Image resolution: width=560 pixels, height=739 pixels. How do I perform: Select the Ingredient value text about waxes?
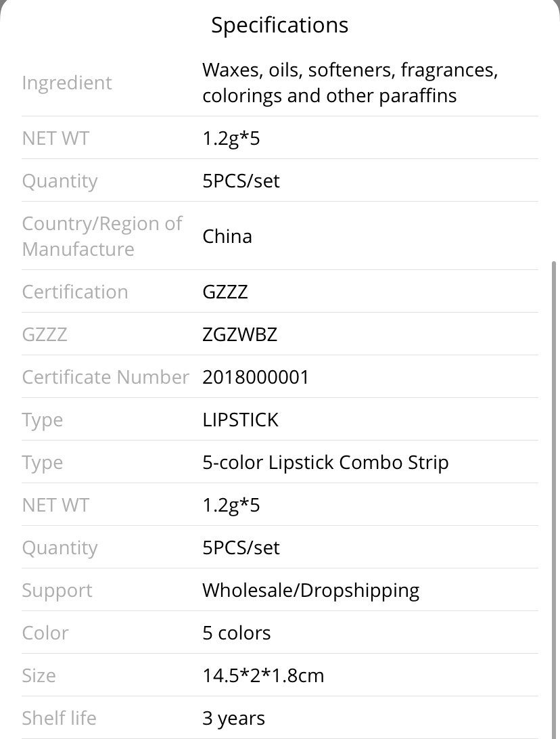click(x=350, y=83)
